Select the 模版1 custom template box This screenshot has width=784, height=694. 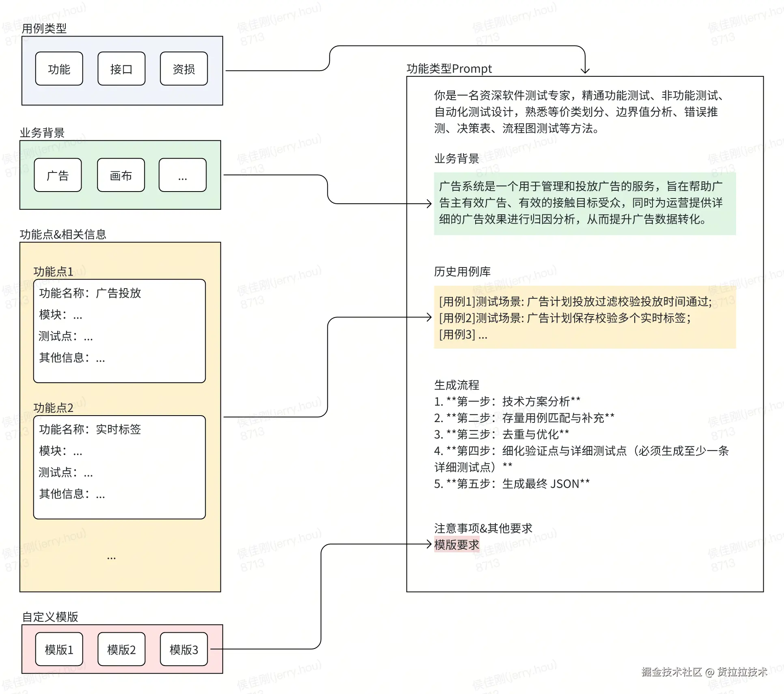[x=59, y=649]
